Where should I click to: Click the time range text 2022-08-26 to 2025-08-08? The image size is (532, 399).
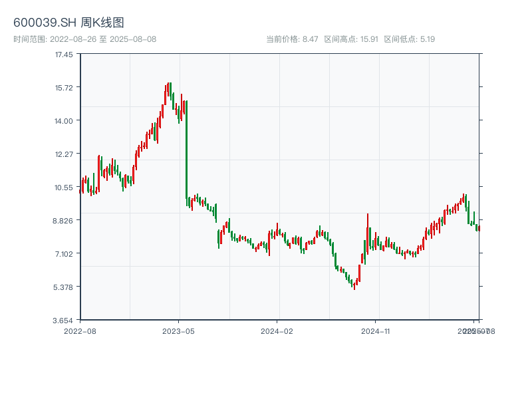click(x=84, y=39)
